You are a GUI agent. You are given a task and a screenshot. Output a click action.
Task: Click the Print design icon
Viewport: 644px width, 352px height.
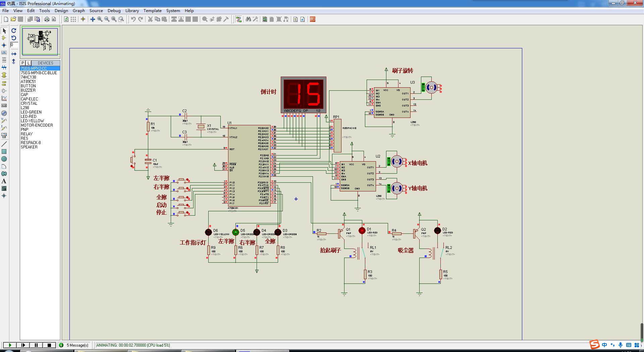pyautogui.click(x=47, y=19)
